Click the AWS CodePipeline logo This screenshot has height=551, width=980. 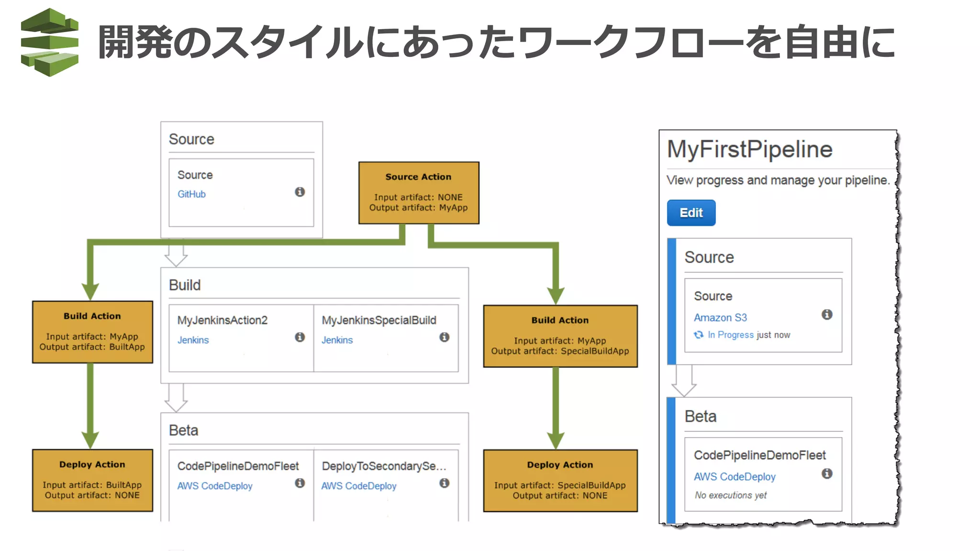(x=49, y=42)
